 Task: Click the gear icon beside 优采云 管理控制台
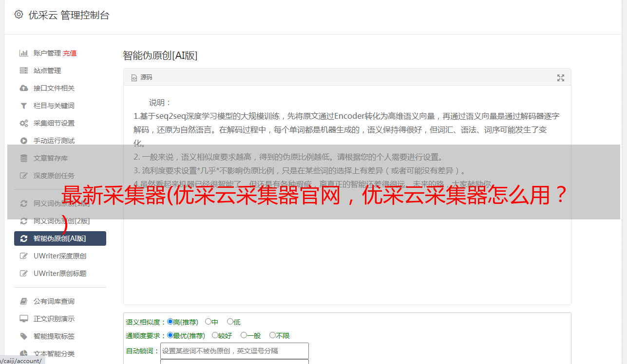tap(19, 15)
